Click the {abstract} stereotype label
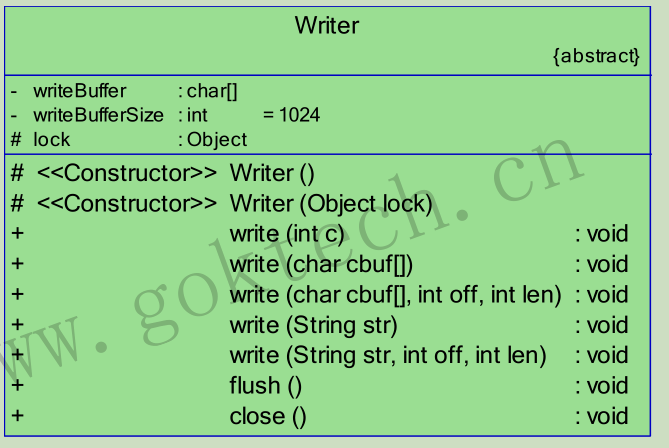The width and height of the screenshot is (669, 448). pyautogui.click(x=596, y=56)
